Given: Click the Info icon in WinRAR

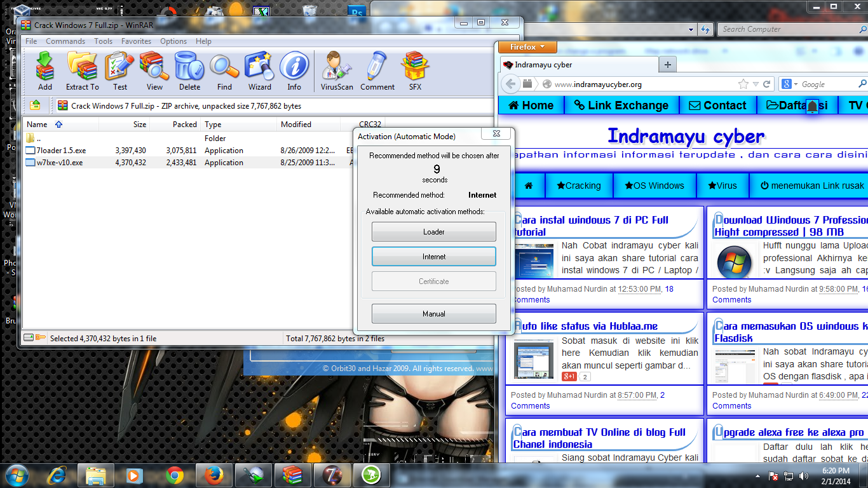Looking at the screenshot, I should click(294, 71).
